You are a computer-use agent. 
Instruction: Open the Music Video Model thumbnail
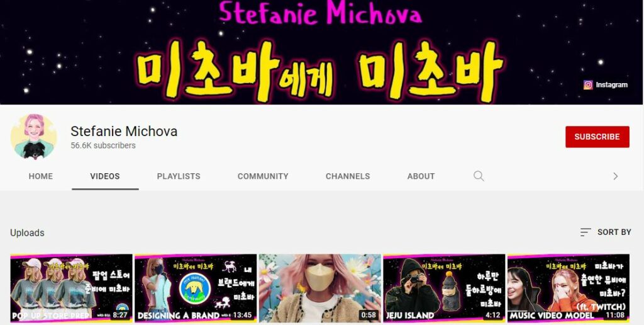click(569, 288)
